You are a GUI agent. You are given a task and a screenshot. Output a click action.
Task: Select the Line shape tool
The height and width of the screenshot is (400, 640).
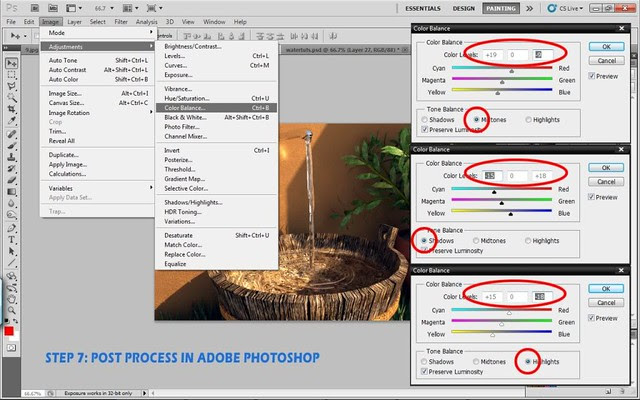(x=11, y=262)
